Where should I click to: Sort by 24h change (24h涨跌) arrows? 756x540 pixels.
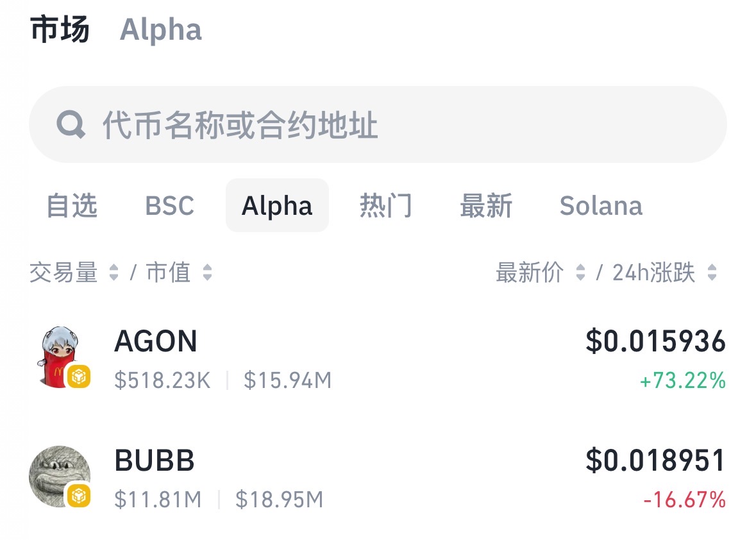(712, 273)
